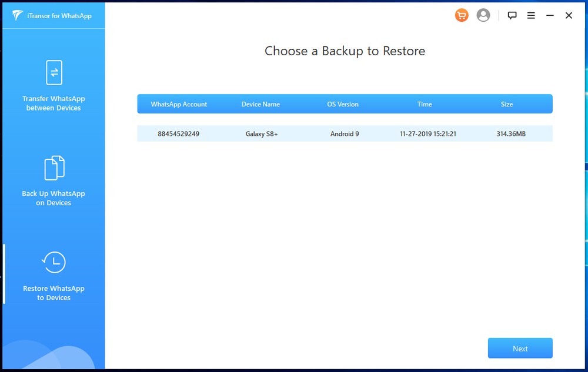Select account number 88454529249 cell
This screenshot has height=372, width=588.
point(179,134)
